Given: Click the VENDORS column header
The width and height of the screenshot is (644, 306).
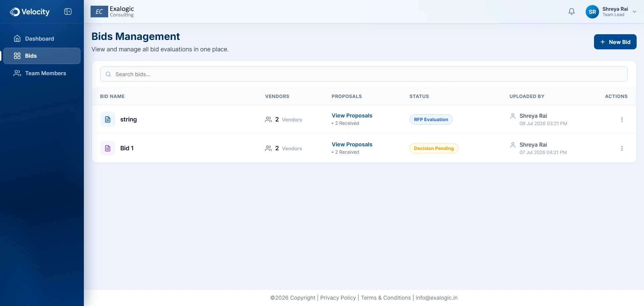Looking at the screenshot, I should click(x=277, y=96).
